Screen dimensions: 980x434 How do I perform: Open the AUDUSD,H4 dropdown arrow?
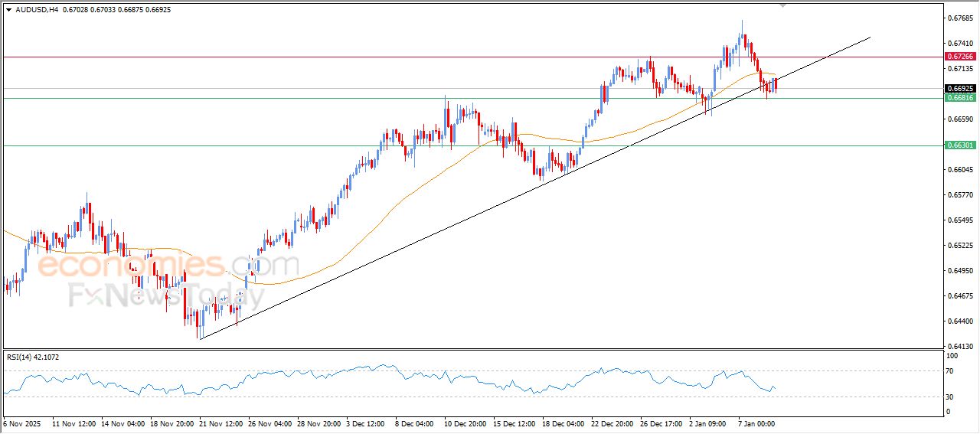coord(8,10)
